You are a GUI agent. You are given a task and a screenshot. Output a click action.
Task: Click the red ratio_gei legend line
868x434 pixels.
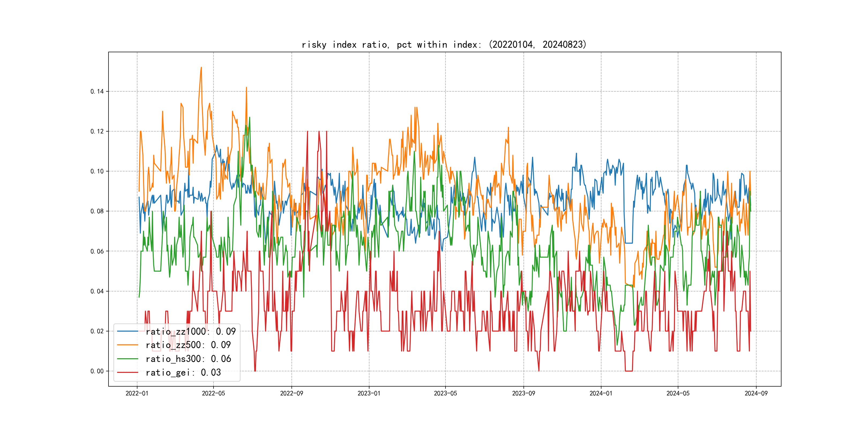click(127, 372)
